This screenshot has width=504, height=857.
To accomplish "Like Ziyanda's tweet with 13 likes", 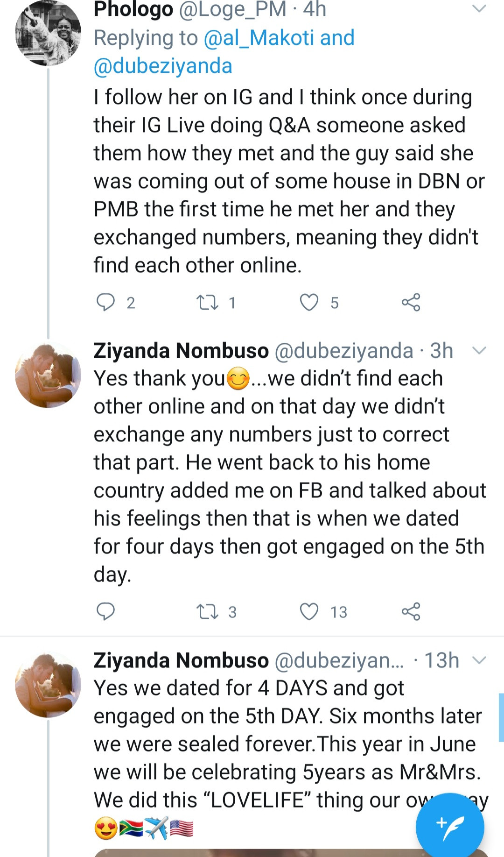I will [309, 611].
